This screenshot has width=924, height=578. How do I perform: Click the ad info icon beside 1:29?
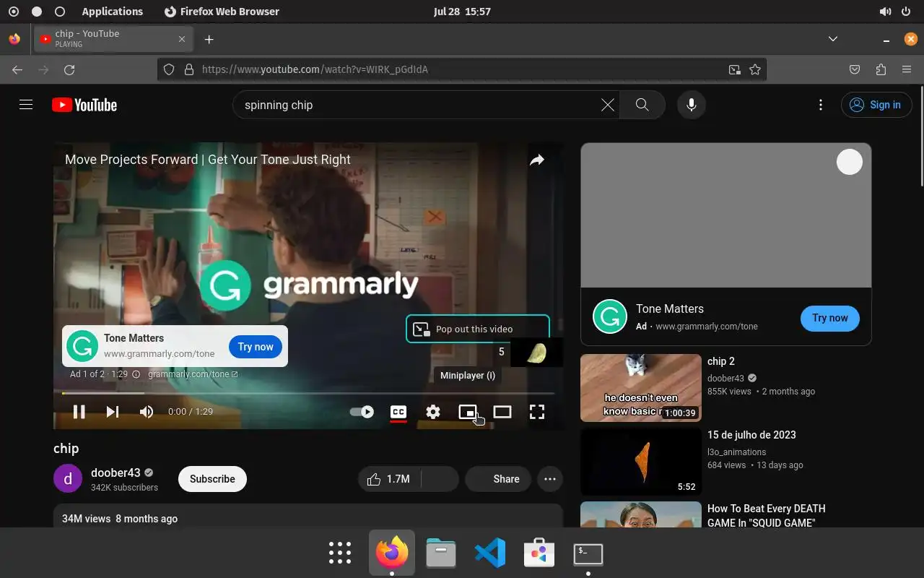[136, 374]
